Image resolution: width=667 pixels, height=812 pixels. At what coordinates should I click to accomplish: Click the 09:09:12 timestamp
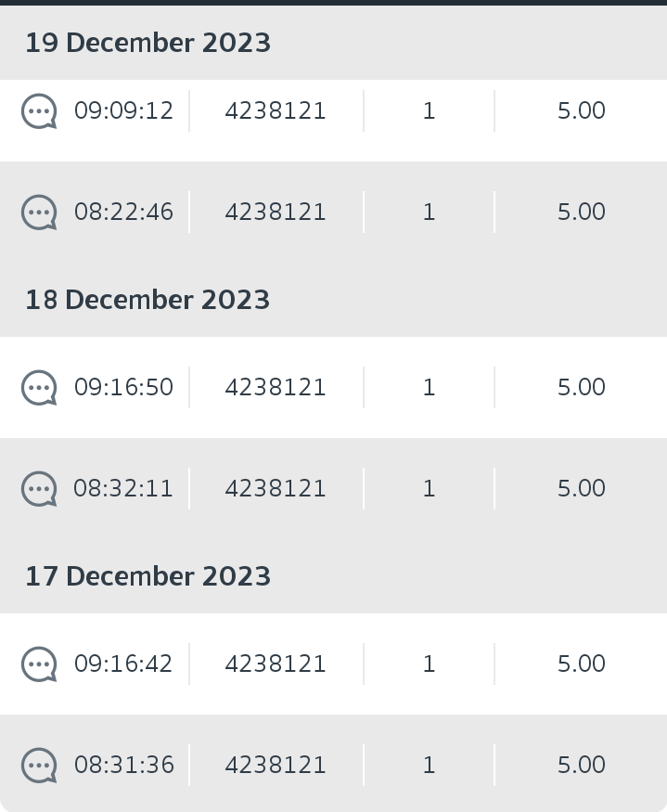[x=123, y=110]
